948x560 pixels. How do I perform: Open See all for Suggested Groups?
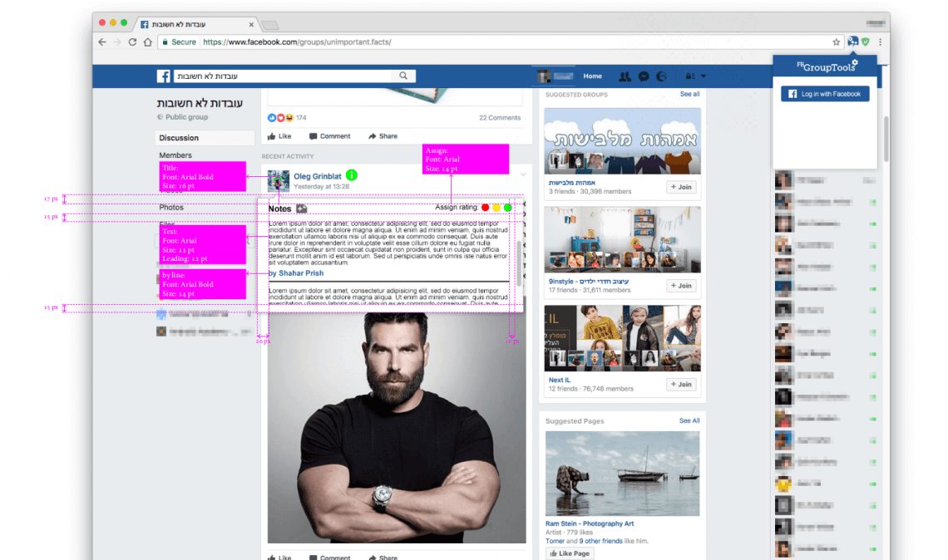pos(690,94)
